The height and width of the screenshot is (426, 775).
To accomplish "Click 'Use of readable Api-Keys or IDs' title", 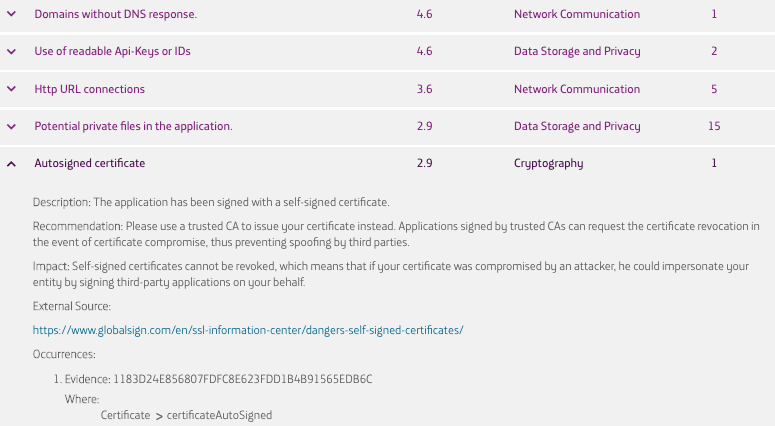I will coord(112,52).
